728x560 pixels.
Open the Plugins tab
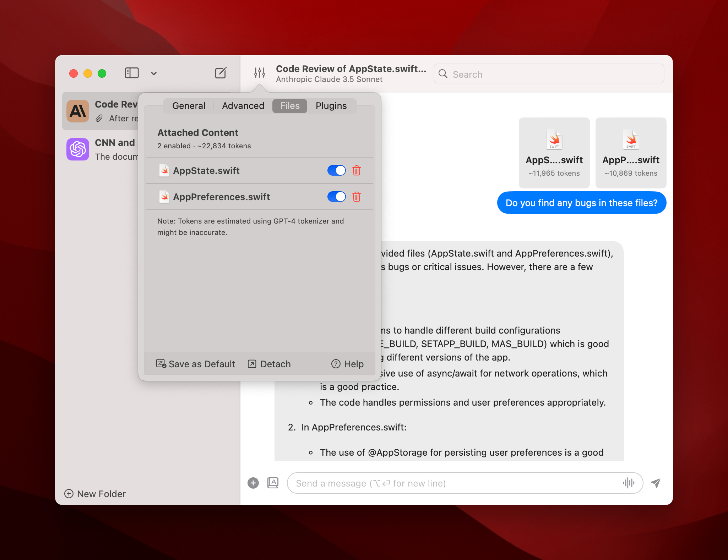331,105
